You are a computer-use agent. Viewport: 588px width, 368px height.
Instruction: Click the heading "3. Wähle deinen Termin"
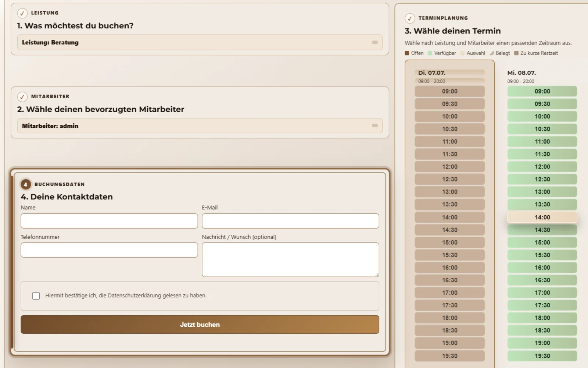(x=453, y=31)
